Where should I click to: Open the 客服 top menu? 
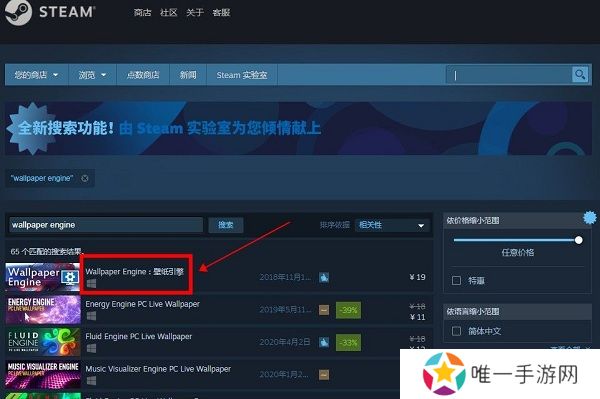click(221, 13)
